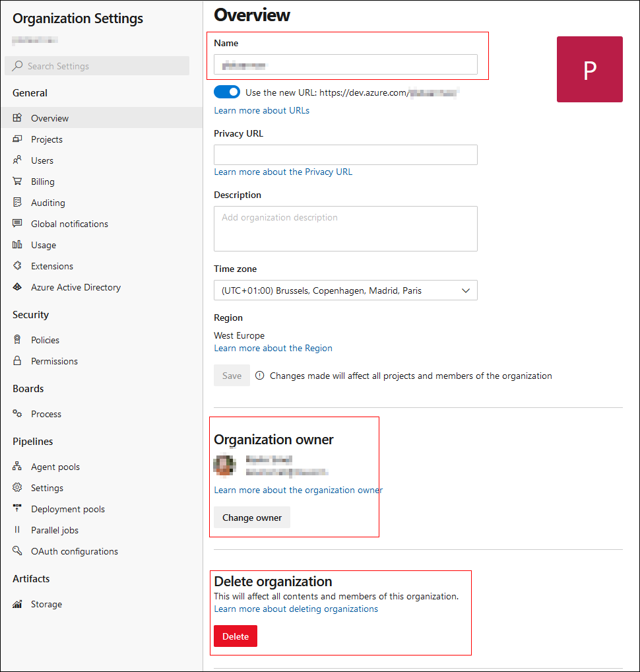Click the Save button
Screen dimensions: 640x672
[232, 376]
